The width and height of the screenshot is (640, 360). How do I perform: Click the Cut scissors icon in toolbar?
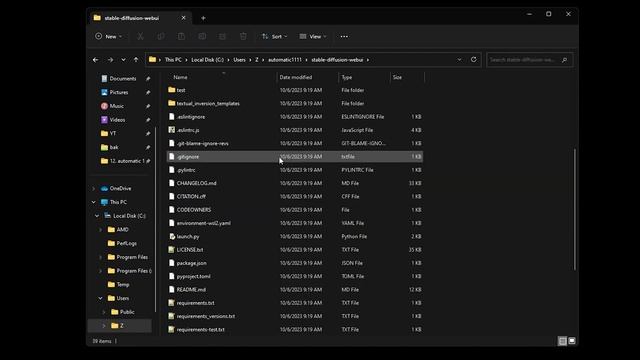click(140, 36)
